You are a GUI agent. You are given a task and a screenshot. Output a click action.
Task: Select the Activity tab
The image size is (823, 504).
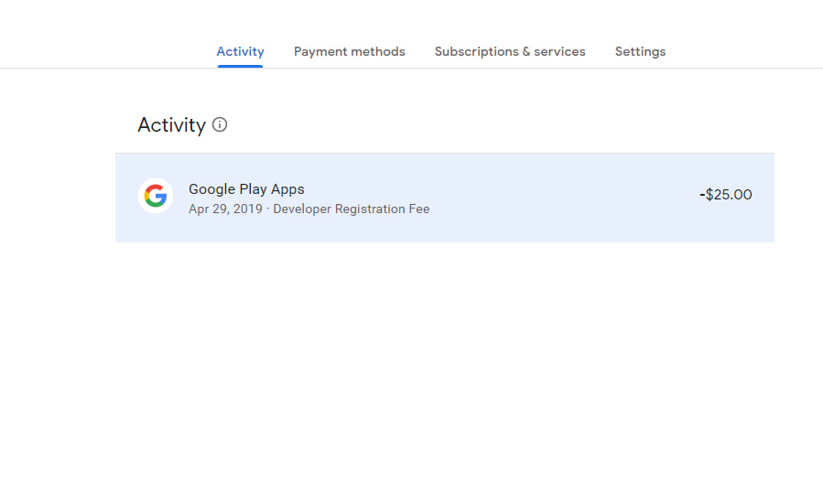240,51
